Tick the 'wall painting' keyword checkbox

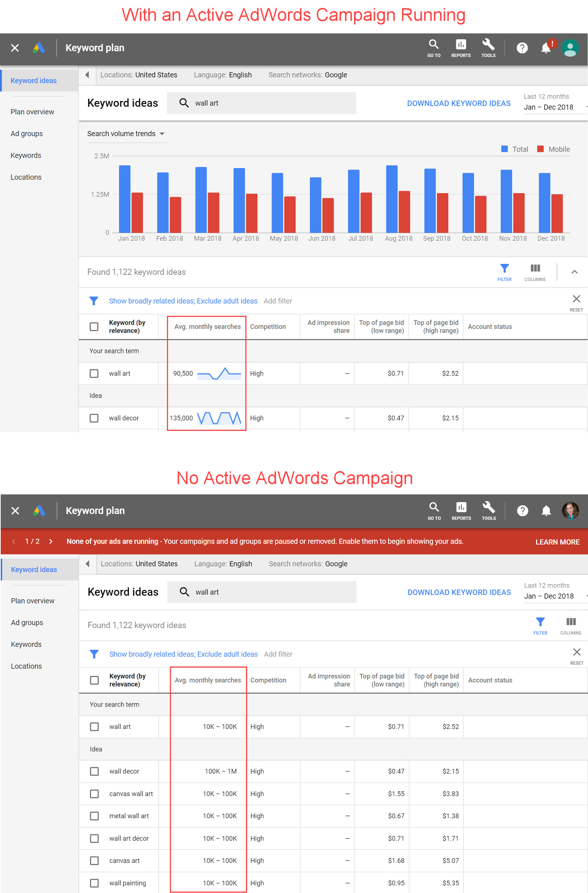point(95,883)
